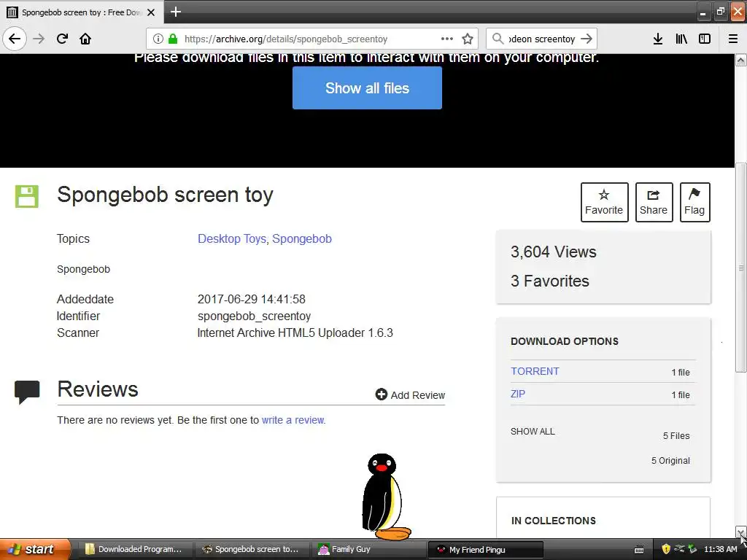The height and width of the screenshot is (560, 747).
Task: Click the browser forward arrow
Action: click(x=39, y=39)
